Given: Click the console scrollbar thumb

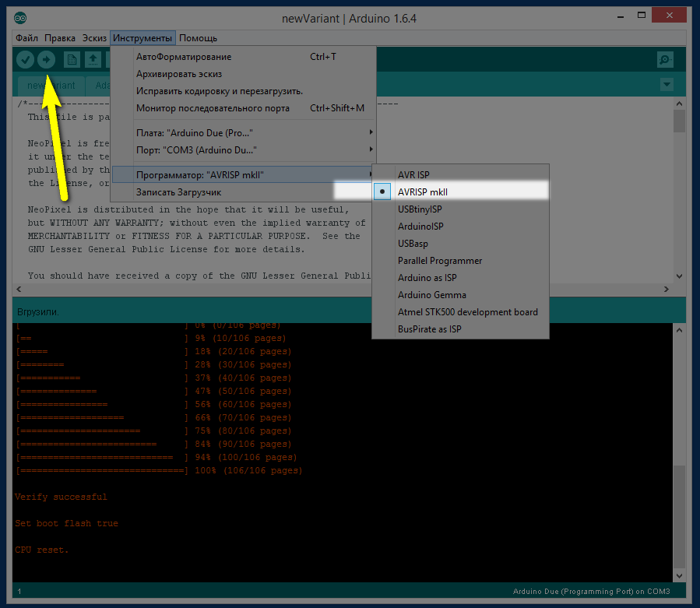Looking at the screenshot, I should point(679,517).
